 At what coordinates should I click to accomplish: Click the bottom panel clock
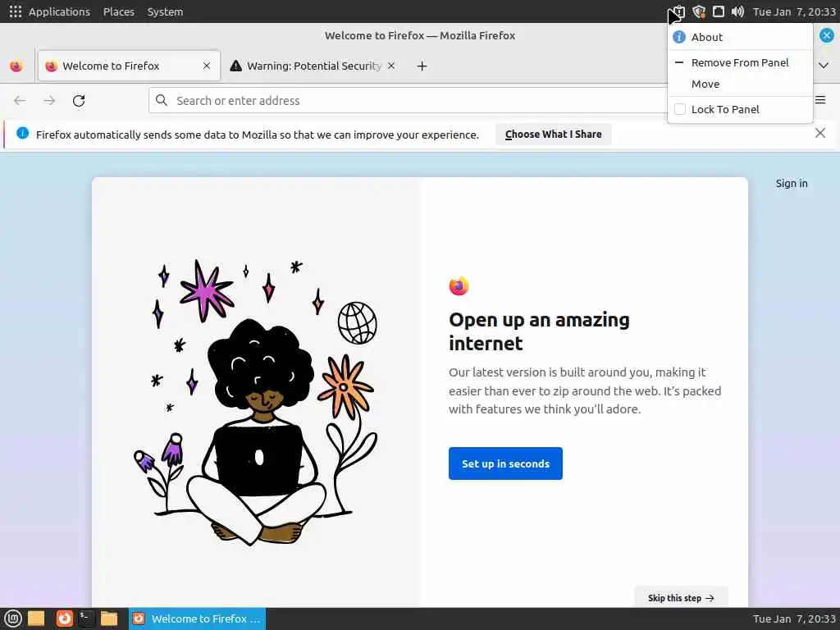click(x=794, y=619)
